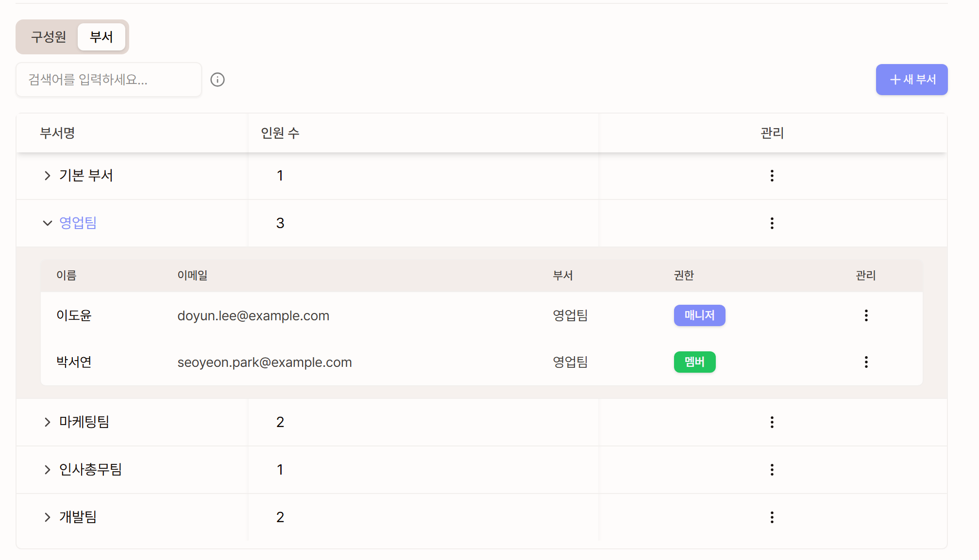Open the kebab menu for member 박서연

pyautogui.click(x=866, y=362)
